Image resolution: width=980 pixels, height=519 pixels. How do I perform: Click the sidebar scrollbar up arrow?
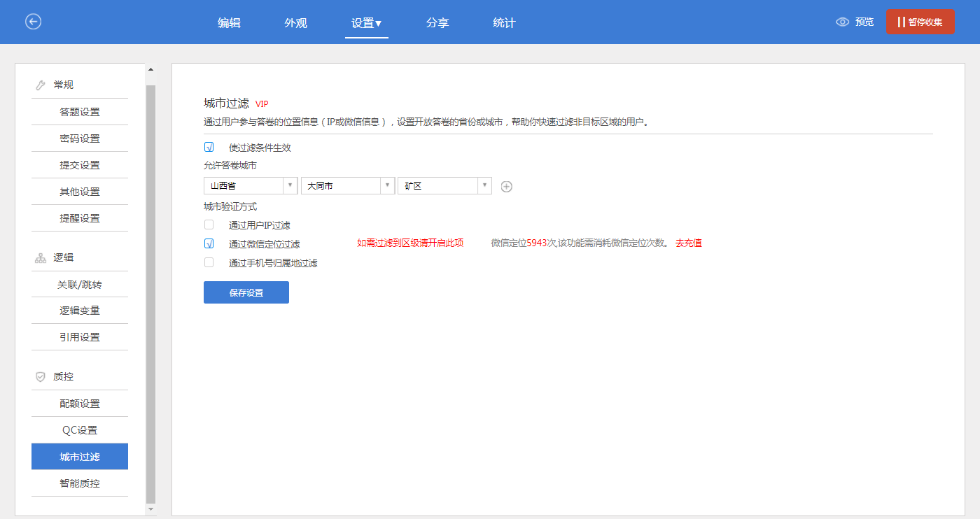(x=150, y=69)
